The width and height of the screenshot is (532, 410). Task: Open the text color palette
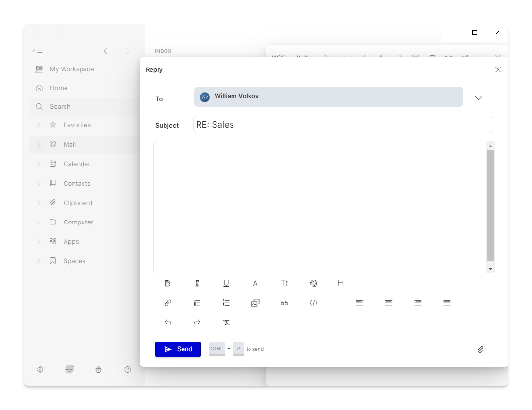pyautogui.click(x=314, y=283)
